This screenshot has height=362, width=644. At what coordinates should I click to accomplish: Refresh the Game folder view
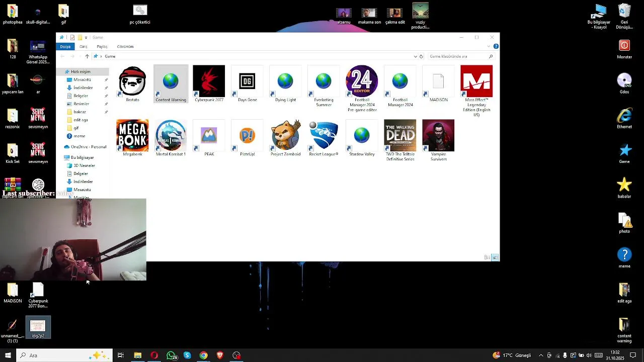click(x=421, y=56)
